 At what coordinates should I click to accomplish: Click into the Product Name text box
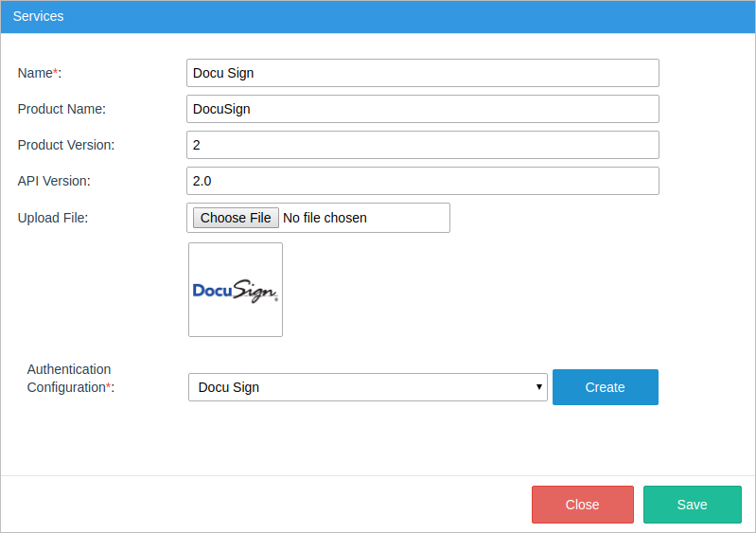[422, 109]
